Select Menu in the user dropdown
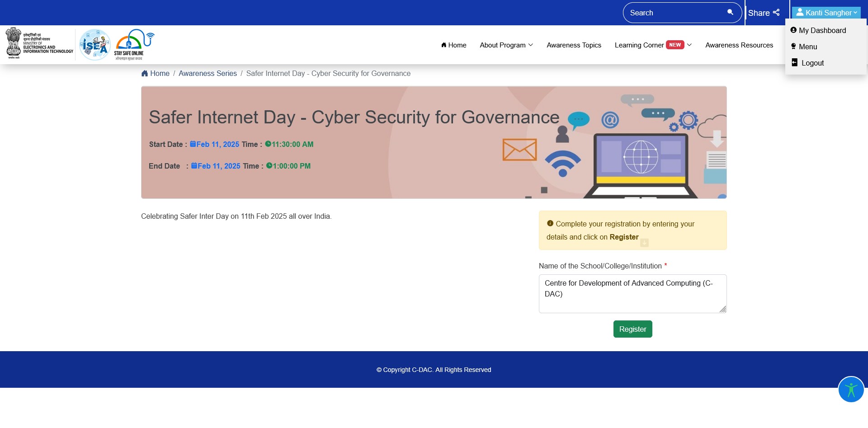 (x=807, y=47)
